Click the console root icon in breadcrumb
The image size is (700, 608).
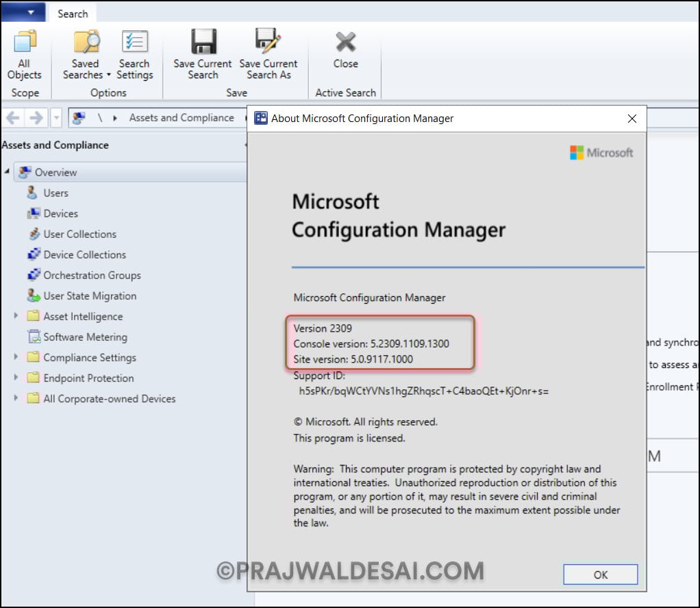[79, 118]
